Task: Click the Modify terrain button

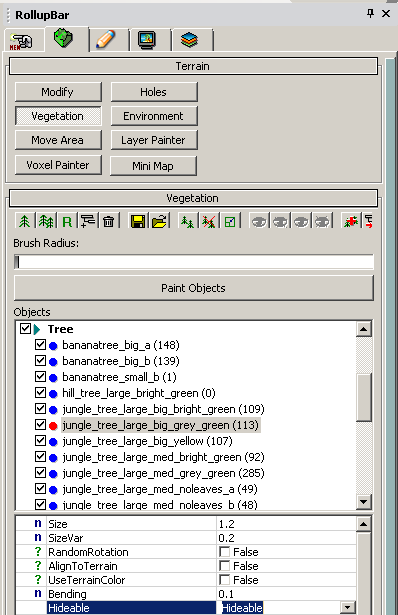Action: 58,92
